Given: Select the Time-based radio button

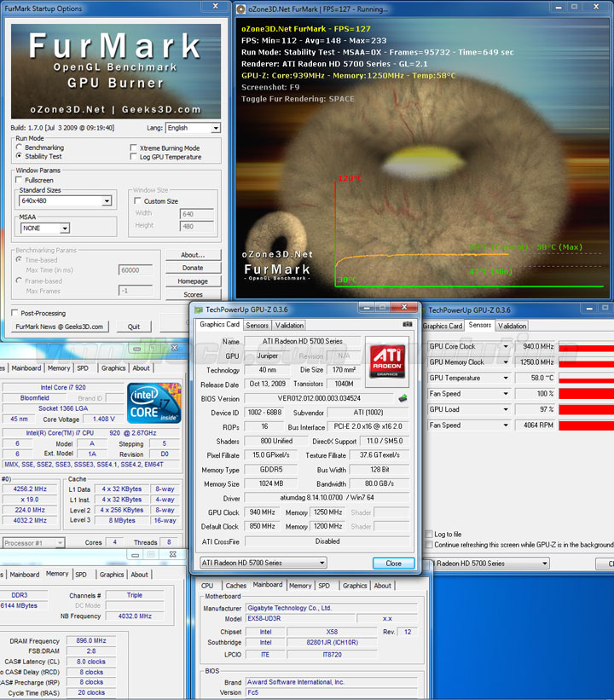Looking at the screenshot, I should pyautogui.click(x=19, y=259).
